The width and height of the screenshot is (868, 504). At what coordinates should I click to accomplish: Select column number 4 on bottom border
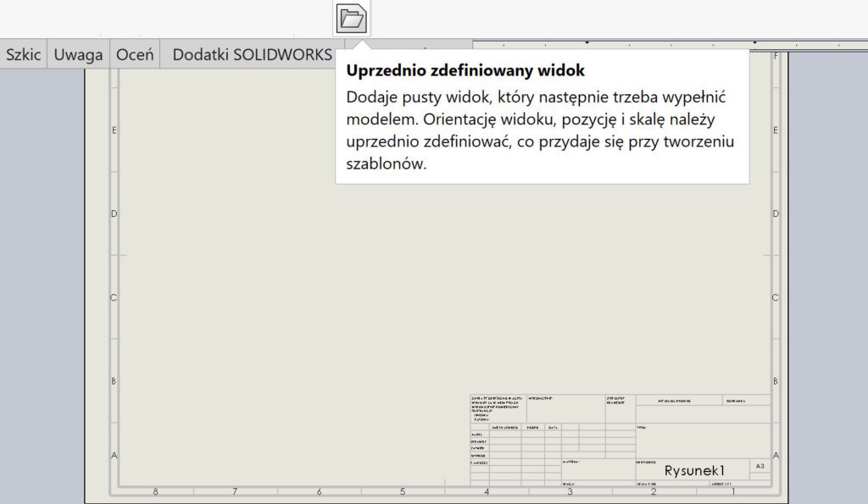pyautogui.click(x=486, y=490)
